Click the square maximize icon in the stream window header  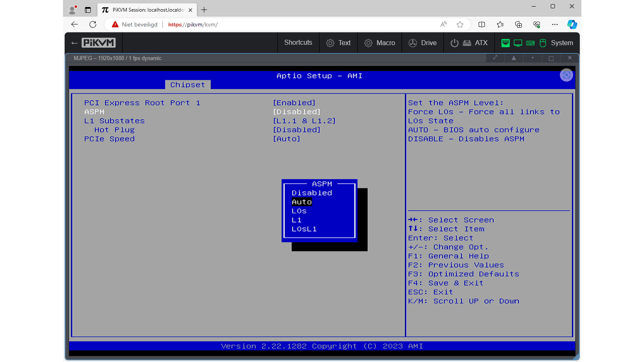[x=551, y=58]
